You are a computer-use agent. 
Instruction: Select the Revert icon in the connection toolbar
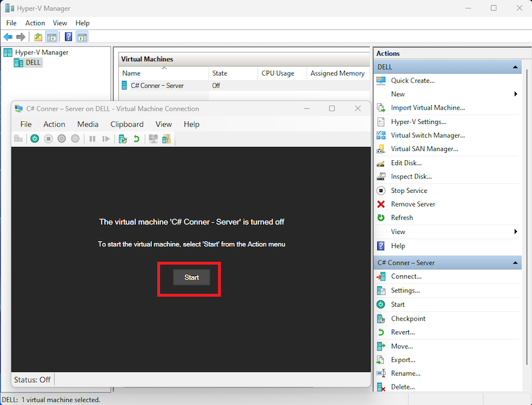[136, 138]
